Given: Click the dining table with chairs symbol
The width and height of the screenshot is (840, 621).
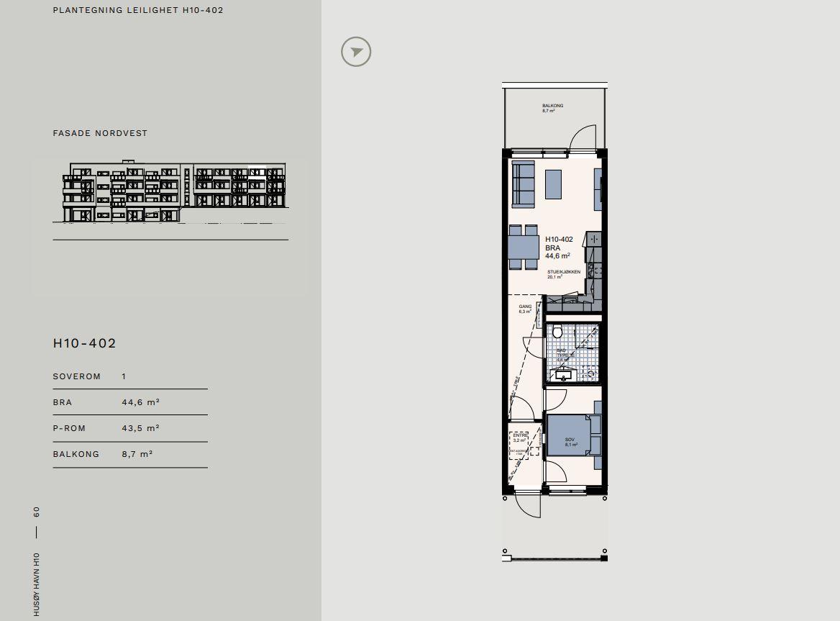Looking at the screenshot, I should [524, 247].
